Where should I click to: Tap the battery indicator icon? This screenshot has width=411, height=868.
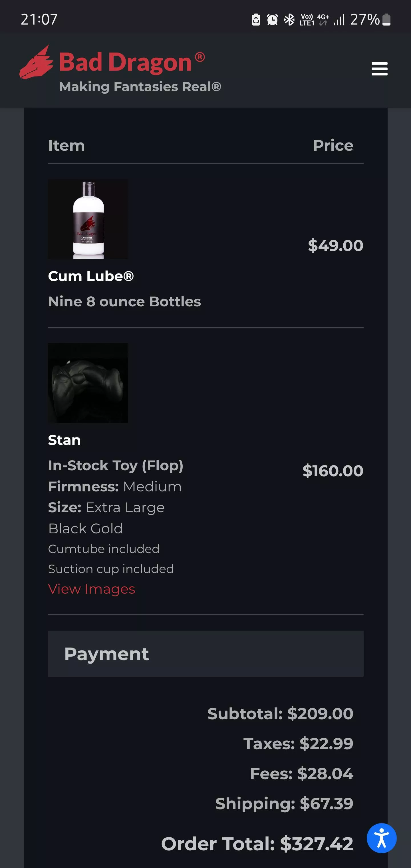[387, 19]
